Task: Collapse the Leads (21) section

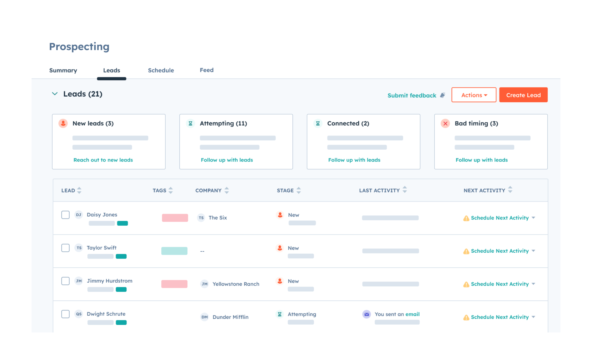Action: click(x=55, y=94)
